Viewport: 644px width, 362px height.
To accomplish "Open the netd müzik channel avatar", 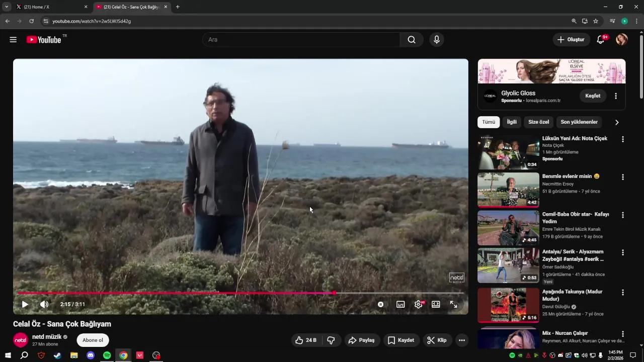I will point(21,340).
